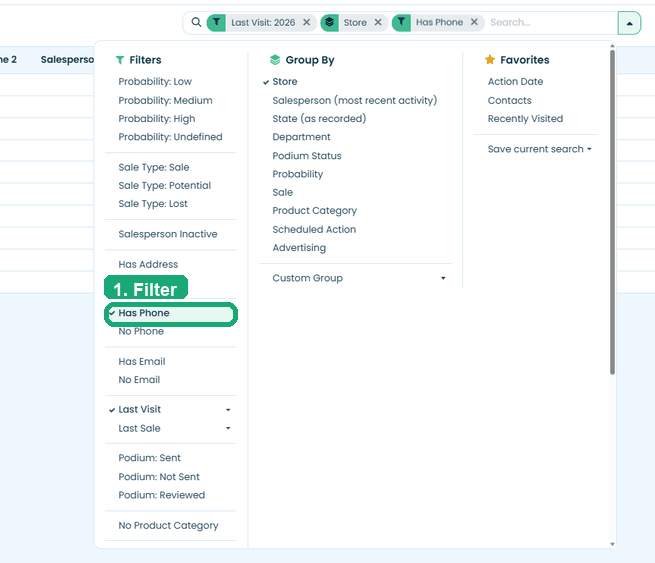655x563 pixels.
Task: Remove the Last Visit: 2026 facet
Action: pos(307,22)
